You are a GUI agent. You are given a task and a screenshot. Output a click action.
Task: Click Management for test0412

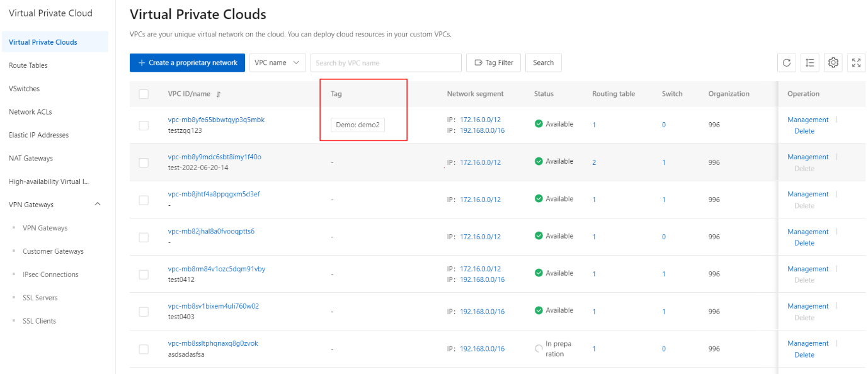click(x=808, y=269)
